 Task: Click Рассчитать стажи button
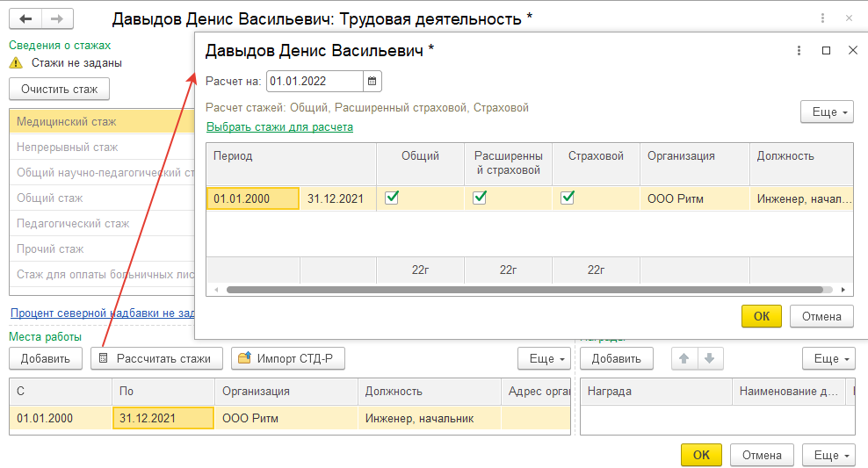pyautogui.click(x=156, y=358)
